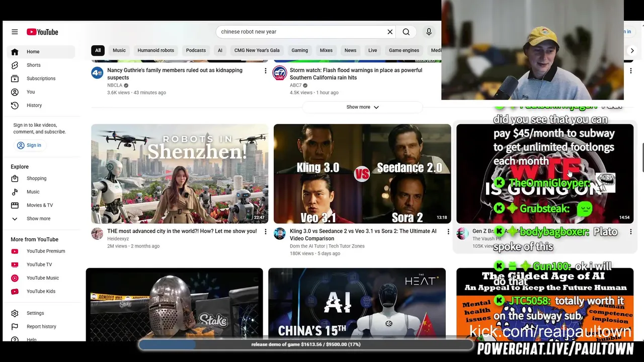Open Dom the AI Tutor channel avatar
Image resolution: width=644 pixels, height=362 pixels.
tap(280, 234)
